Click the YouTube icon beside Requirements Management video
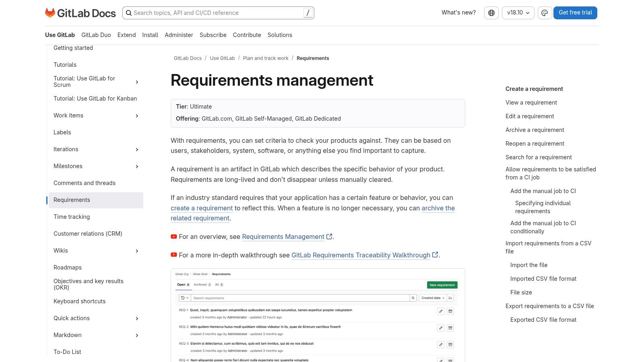The image size is (644, 362). [173, 237]
